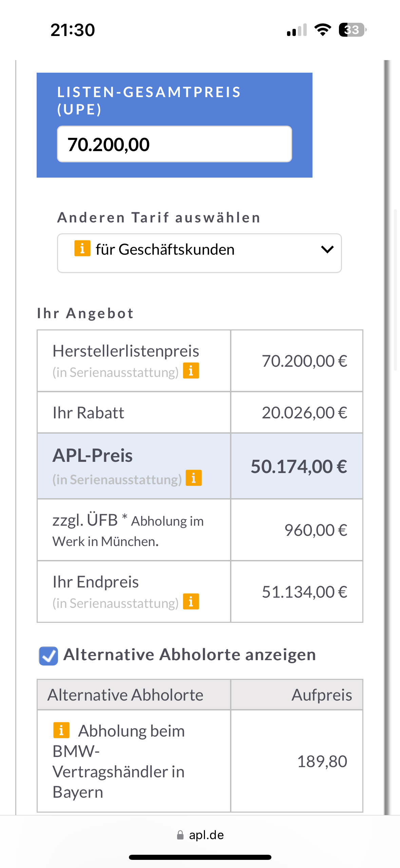Screen dimensions: 400x868
Task: Tap info icon in APL-Preis row
Action: pyautogui.click(x=194, y=478)
